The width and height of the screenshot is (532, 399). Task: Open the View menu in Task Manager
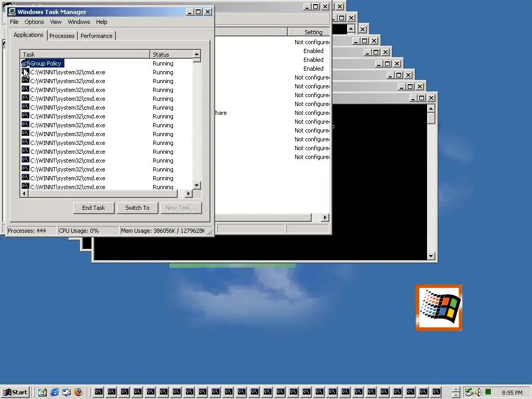coord(56,22)
